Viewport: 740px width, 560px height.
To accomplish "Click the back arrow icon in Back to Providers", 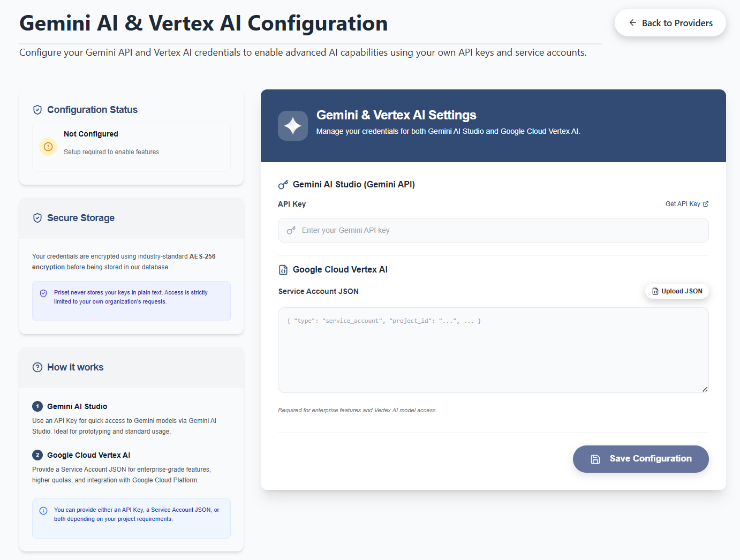I will tap(633, 22).
